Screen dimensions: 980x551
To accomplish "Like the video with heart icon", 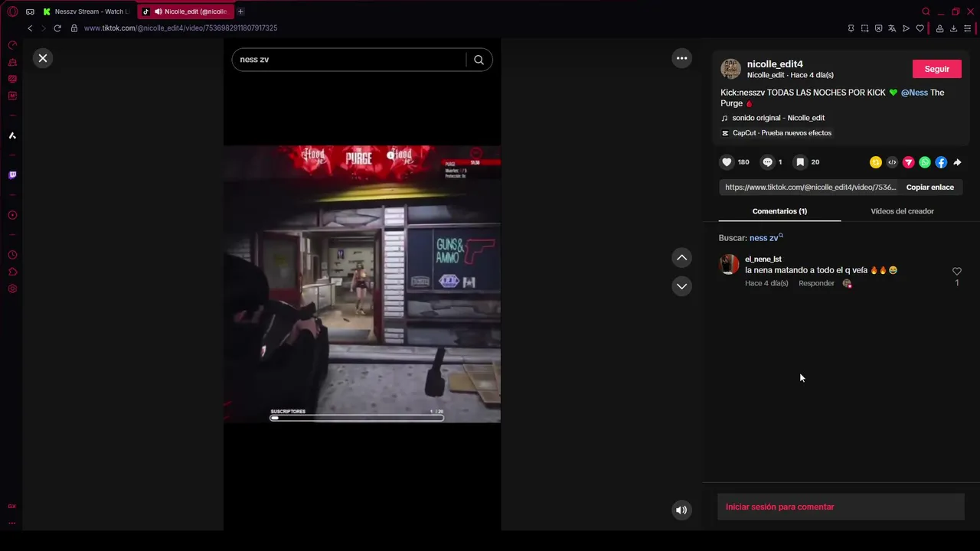I will pos(727,162).
